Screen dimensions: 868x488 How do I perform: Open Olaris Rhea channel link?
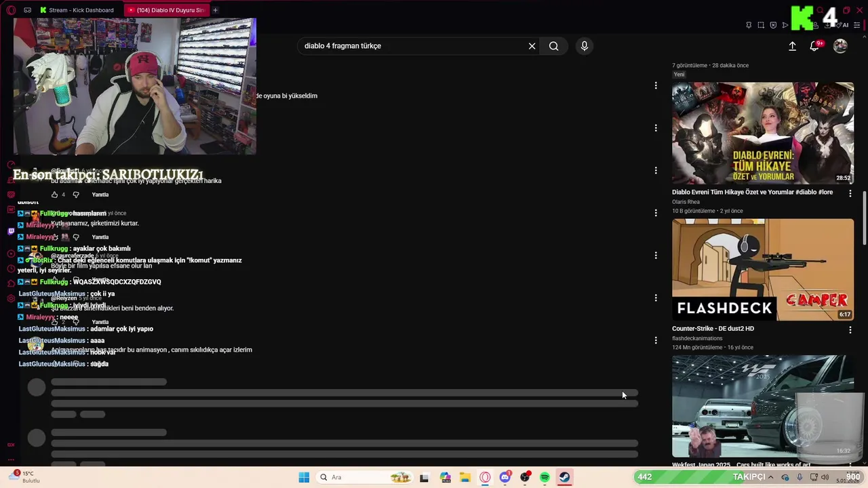coord(686,202)
